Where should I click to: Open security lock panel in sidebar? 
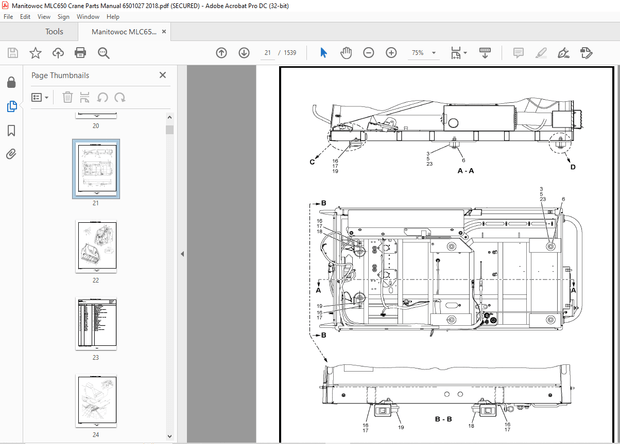[x=11, y=82]
